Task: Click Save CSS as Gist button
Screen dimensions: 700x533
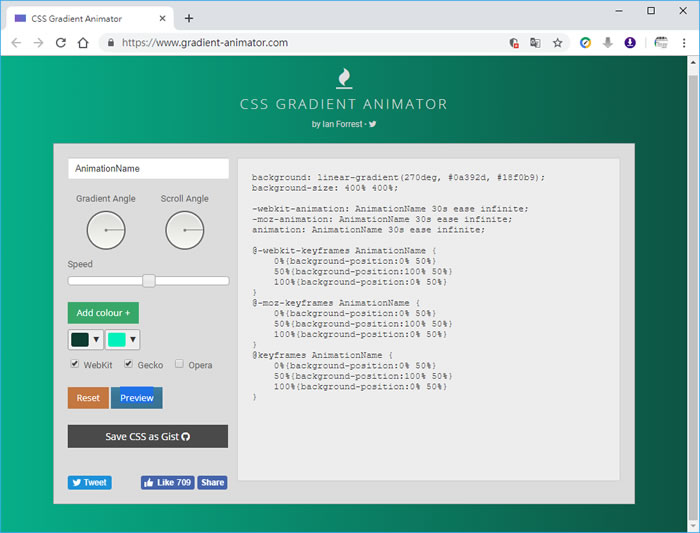Action: tap(148, 436)
